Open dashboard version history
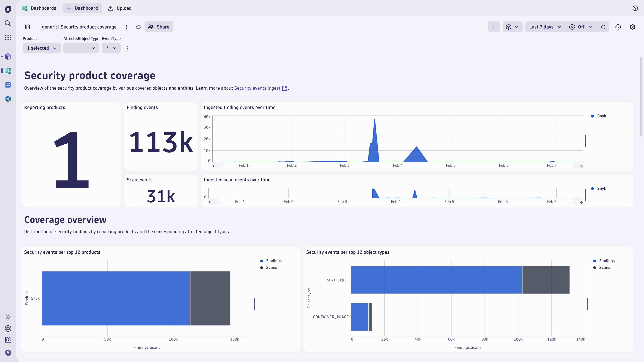 (x=618, y=27)
